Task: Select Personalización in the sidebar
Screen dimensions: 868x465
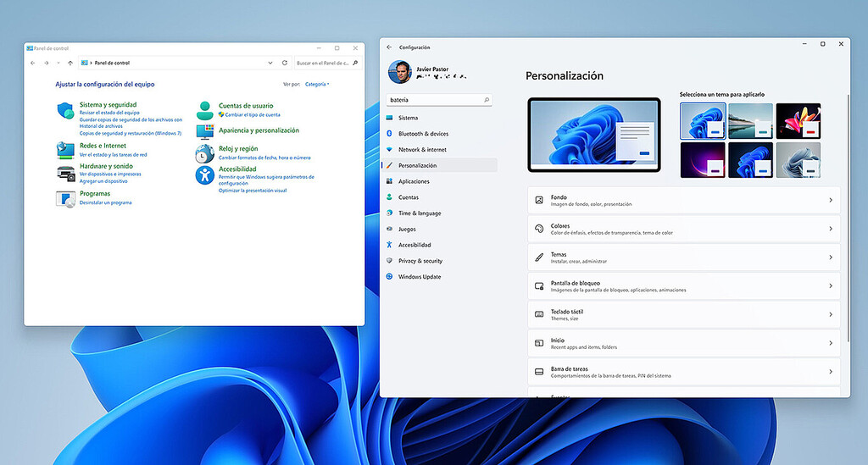Action: pyautogui.click(x=440, y=165)
